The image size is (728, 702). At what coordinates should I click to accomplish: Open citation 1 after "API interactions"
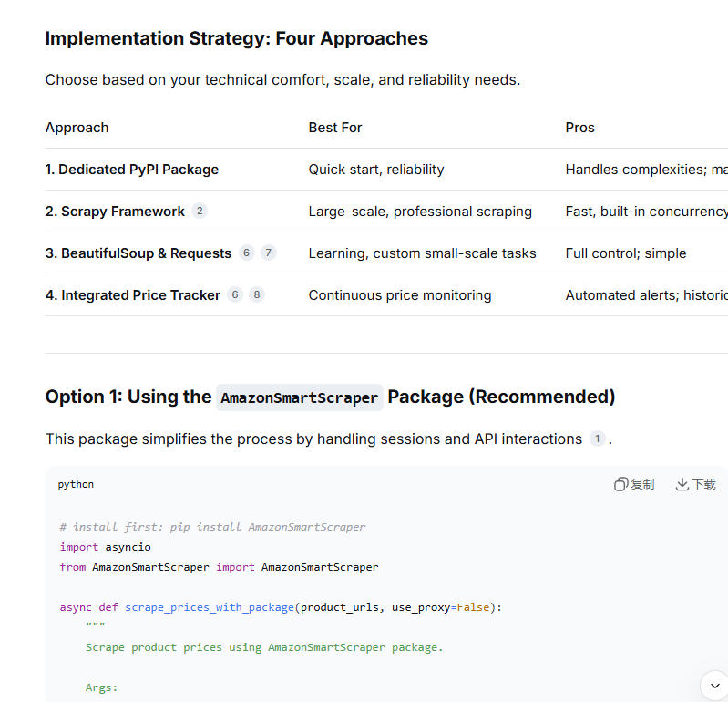(597, 439)
